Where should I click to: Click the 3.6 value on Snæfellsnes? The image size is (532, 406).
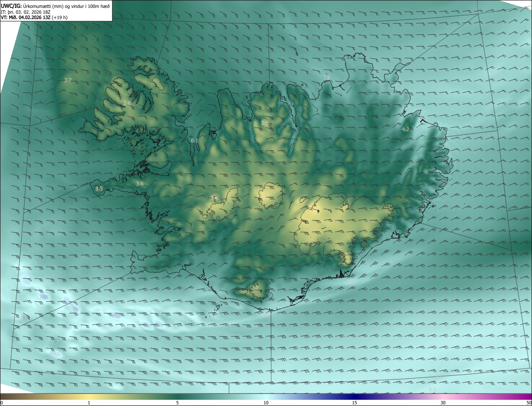140,183
